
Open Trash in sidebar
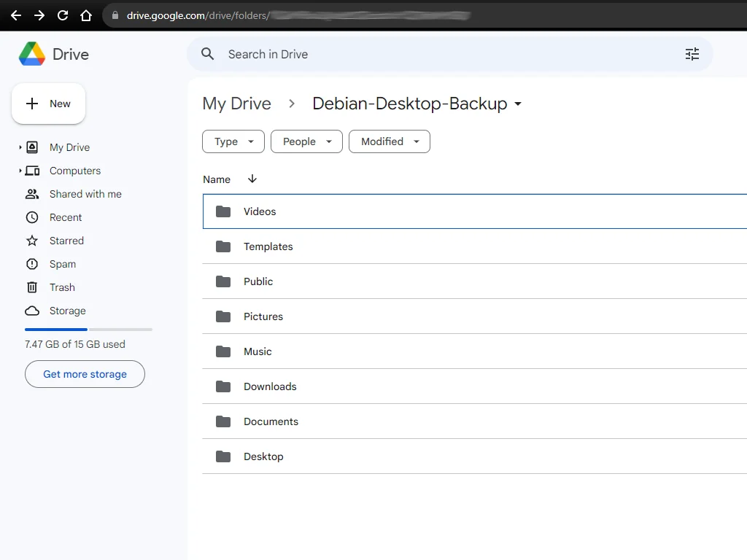tap(63, 287)
